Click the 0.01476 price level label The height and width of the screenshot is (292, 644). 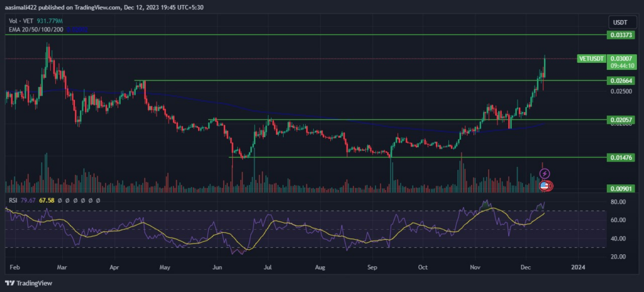click(622, 157)
